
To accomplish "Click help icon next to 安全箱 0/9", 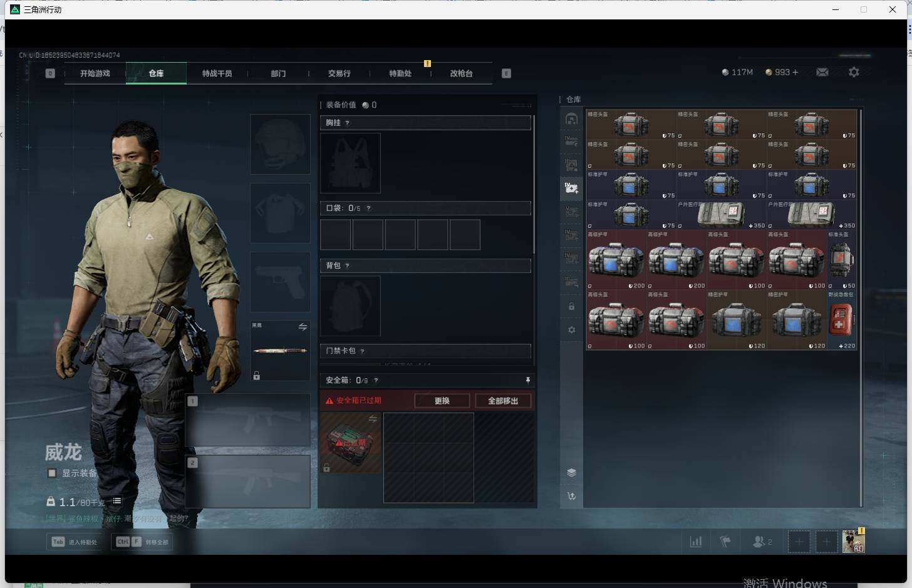I will 376,380.
